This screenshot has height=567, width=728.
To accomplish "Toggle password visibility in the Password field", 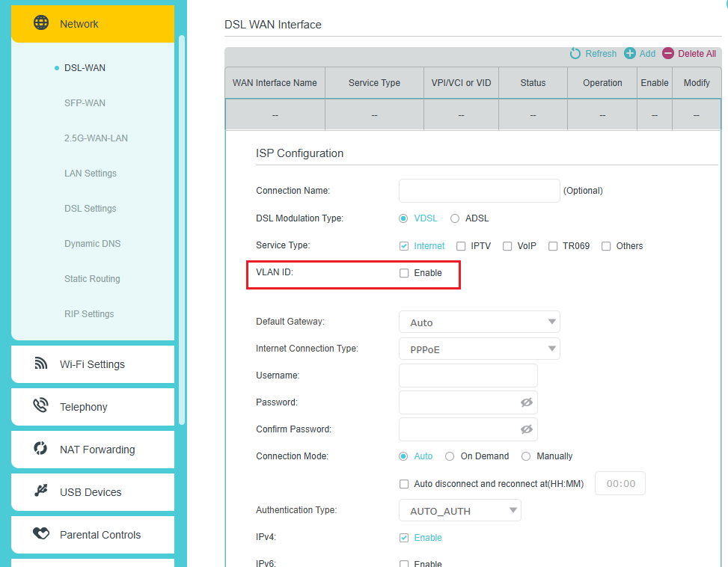I will point(527,402).
